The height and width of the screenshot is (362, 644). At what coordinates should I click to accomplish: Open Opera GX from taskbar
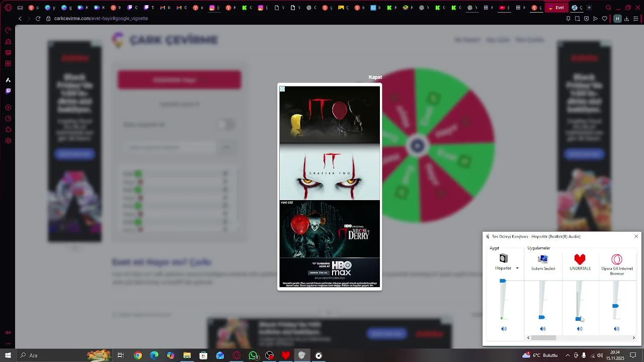point(236,355)
